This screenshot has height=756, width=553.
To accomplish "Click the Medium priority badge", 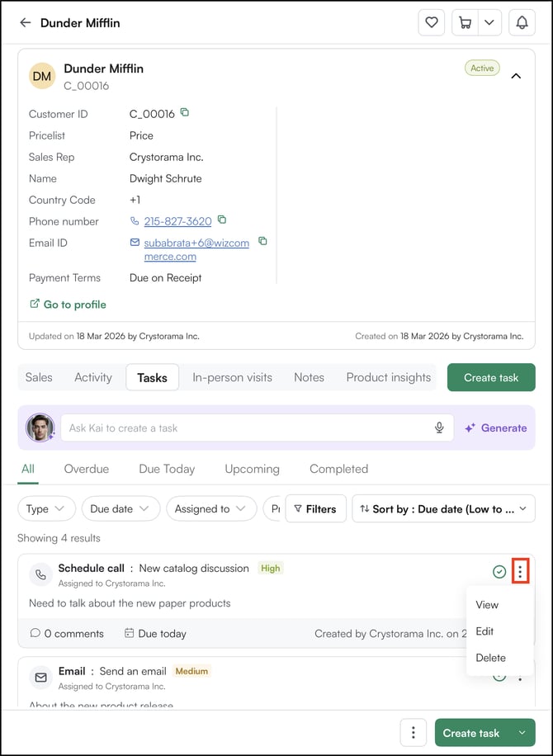I will (191, 671).
